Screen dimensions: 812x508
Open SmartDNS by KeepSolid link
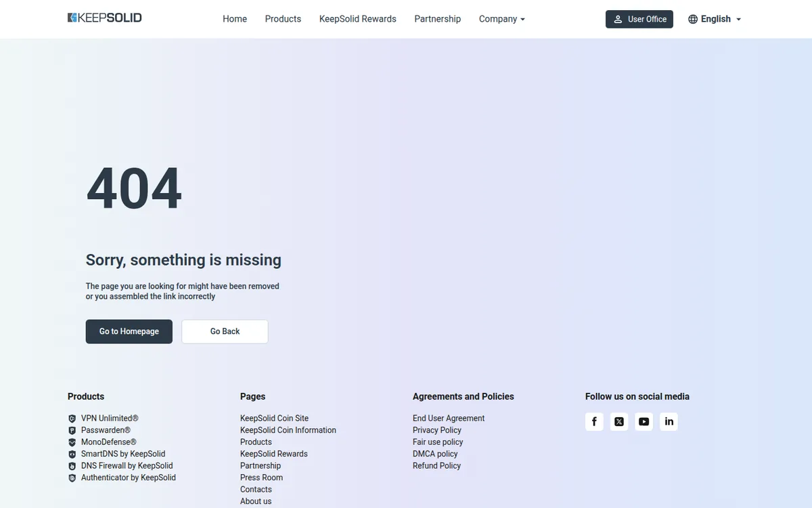point(123,454)
